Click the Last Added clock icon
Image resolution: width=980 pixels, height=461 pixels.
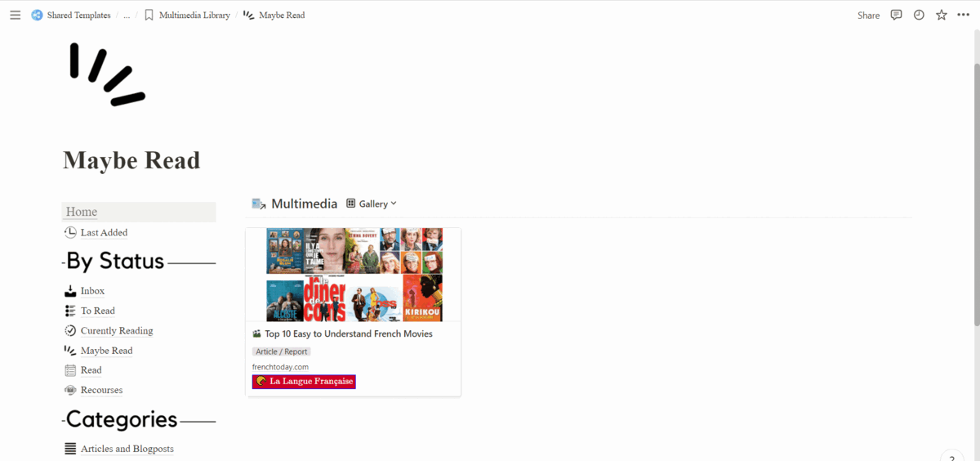click(x=70, y=232)
